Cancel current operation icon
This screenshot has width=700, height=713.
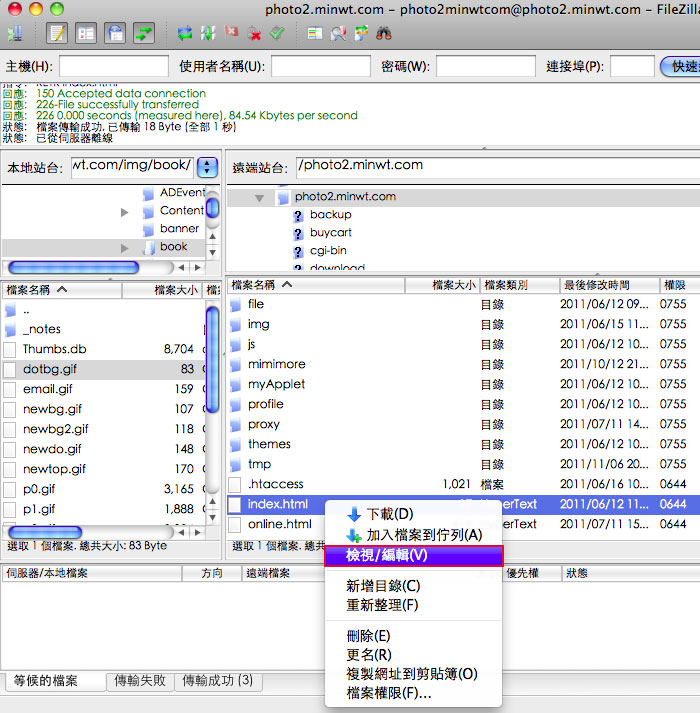[x=232, y=32]
